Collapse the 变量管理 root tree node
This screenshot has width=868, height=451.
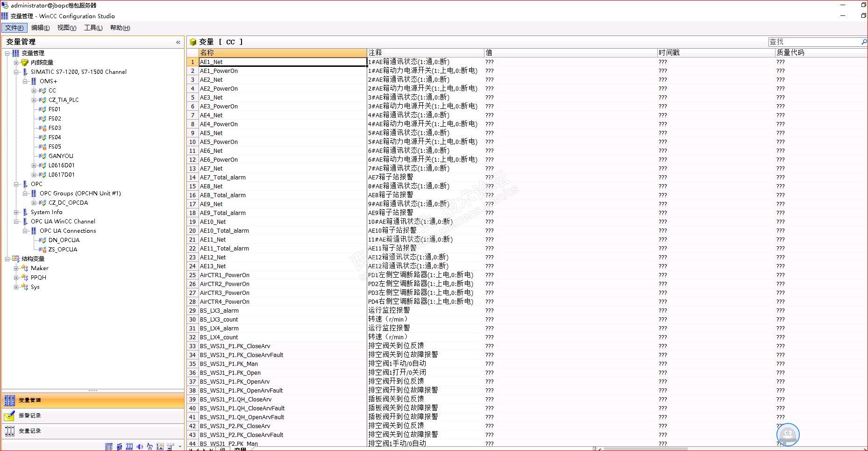click(7, 53)
